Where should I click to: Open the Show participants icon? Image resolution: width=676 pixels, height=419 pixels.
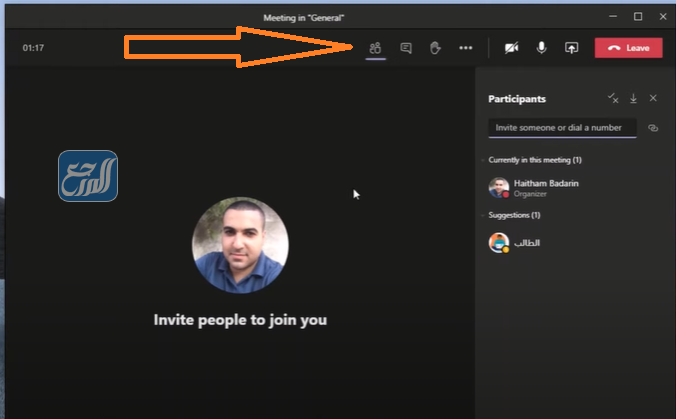(x=375, y=48)
